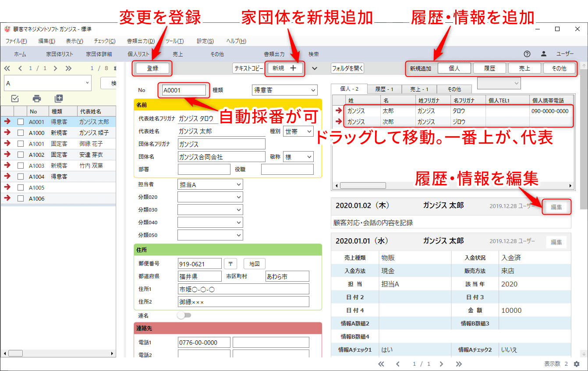The height and width of the screenshot is (371, 588).
Task: Tick the checkbox for row A1003
Action: pyautogui.click(x=21, y=166)
